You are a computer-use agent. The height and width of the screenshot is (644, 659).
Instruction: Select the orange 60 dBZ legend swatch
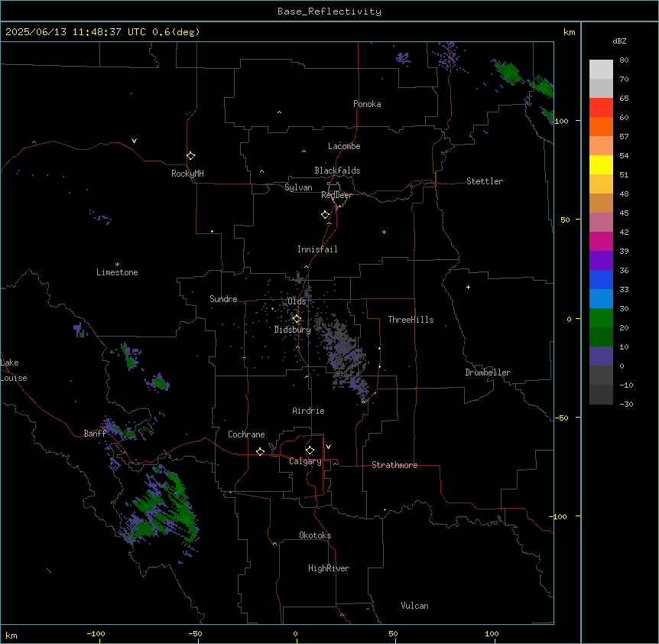[x=601, y=126]
